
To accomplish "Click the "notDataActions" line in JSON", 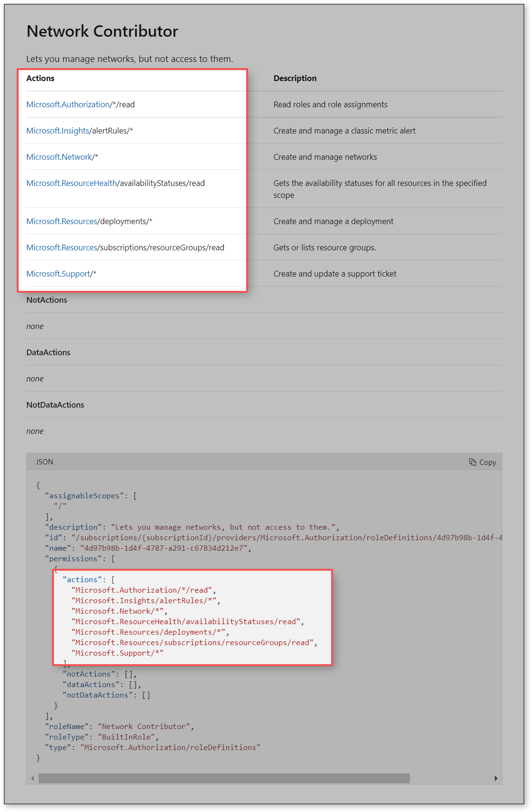I will (x=106, y=695).
